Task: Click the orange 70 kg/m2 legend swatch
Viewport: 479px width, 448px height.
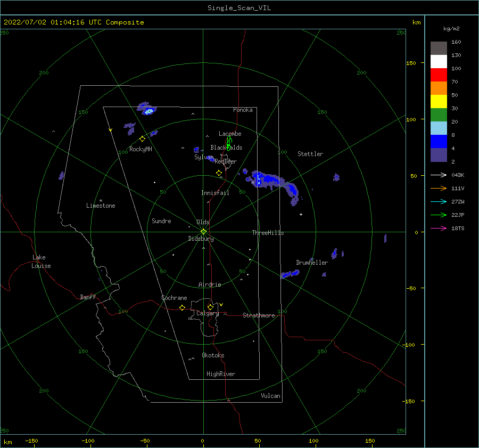Action: point(439,88)
